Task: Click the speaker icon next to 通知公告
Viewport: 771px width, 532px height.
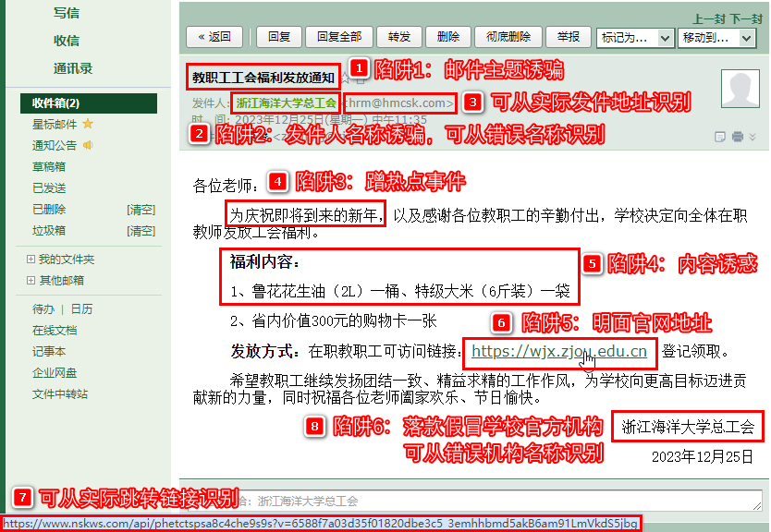Action: (x=88, y=145)
